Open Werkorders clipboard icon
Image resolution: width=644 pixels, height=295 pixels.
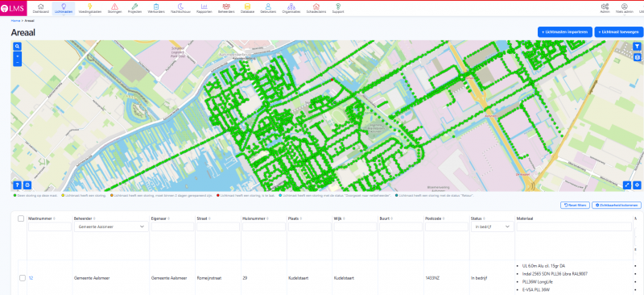[x=156, y=8]
